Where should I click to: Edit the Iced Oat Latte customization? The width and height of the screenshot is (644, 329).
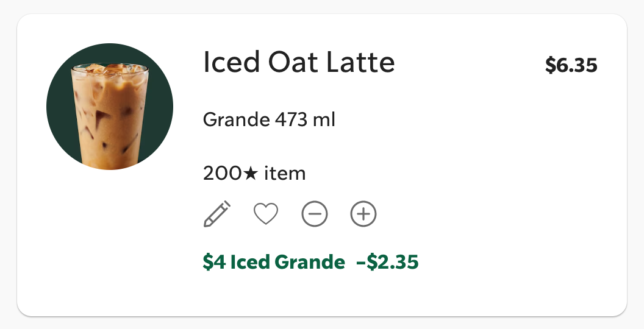click(x=217, y=214)
